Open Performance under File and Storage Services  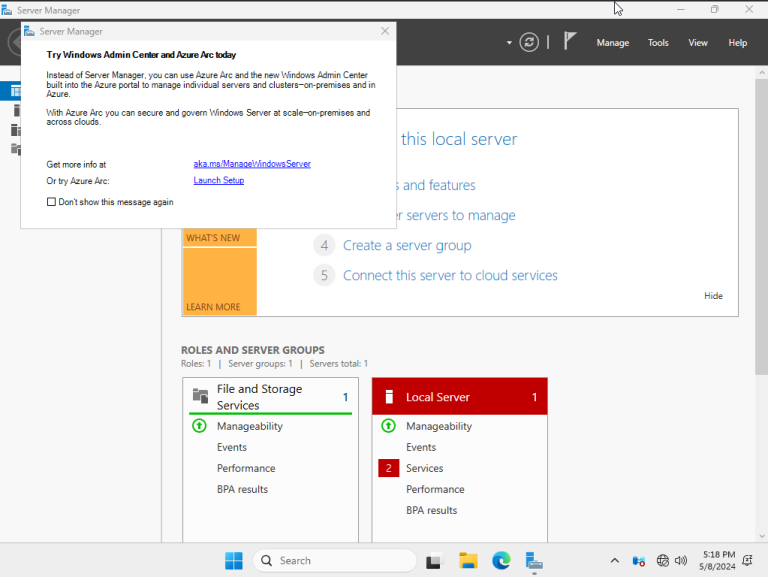pos(246,468)
